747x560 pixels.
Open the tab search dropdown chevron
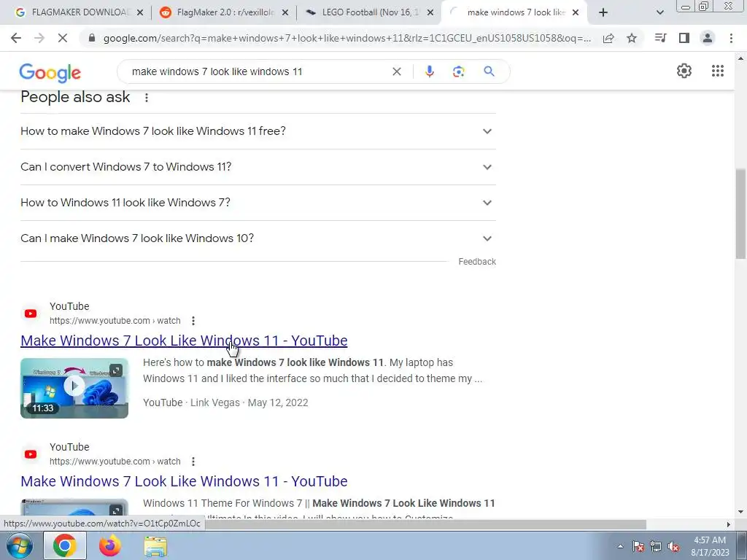tap(659, 13)
